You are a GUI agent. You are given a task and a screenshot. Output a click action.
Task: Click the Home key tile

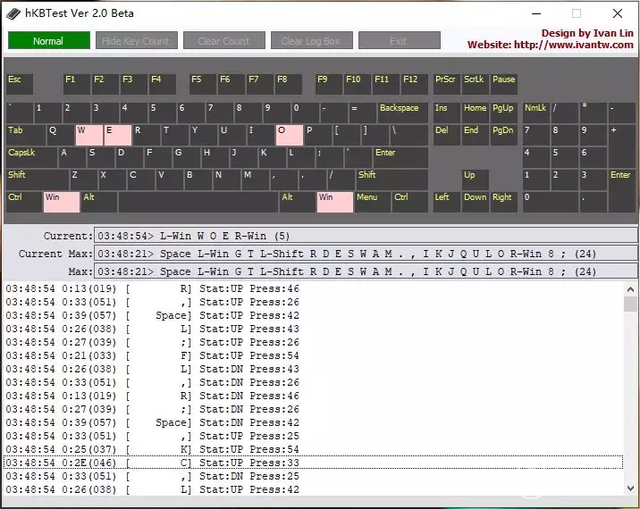475,113
